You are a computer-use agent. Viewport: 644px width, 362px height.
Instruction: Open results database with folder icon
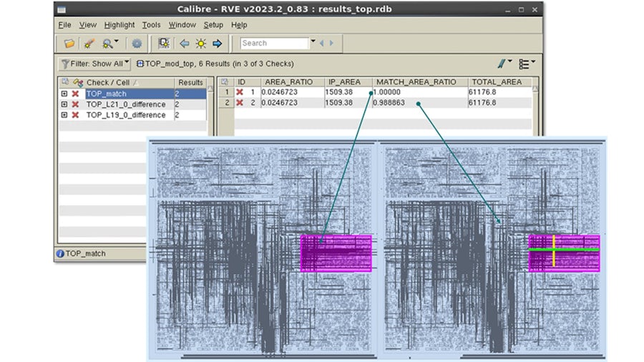[69, 43]
